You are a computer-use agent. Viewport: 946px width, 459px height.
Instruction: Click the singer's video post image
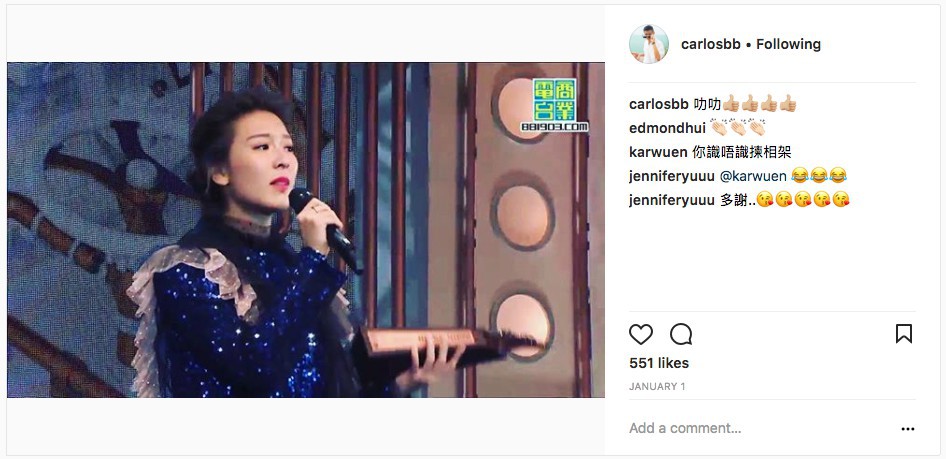[x=306, y=230]
